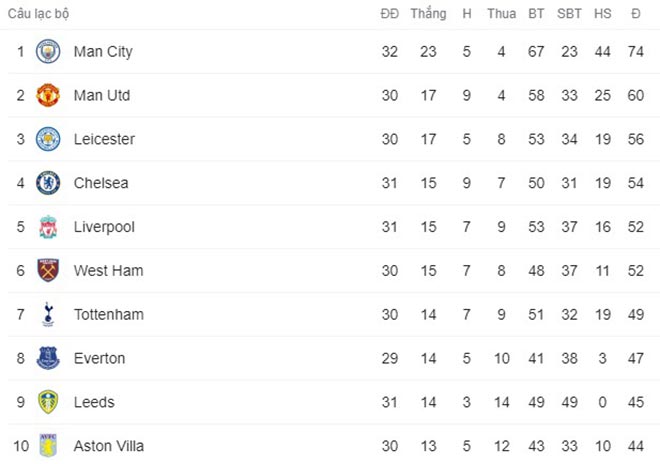
Task: Sort by the Thắng column header
Action: click(x=428, y=14)
